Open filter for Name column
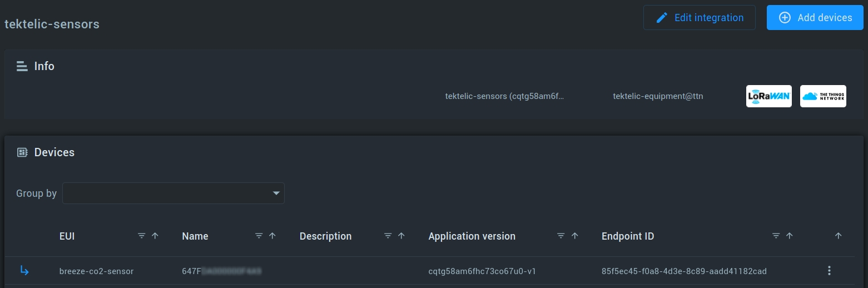The height and width of the screenshot is (288, 868). tap(259, 236)
